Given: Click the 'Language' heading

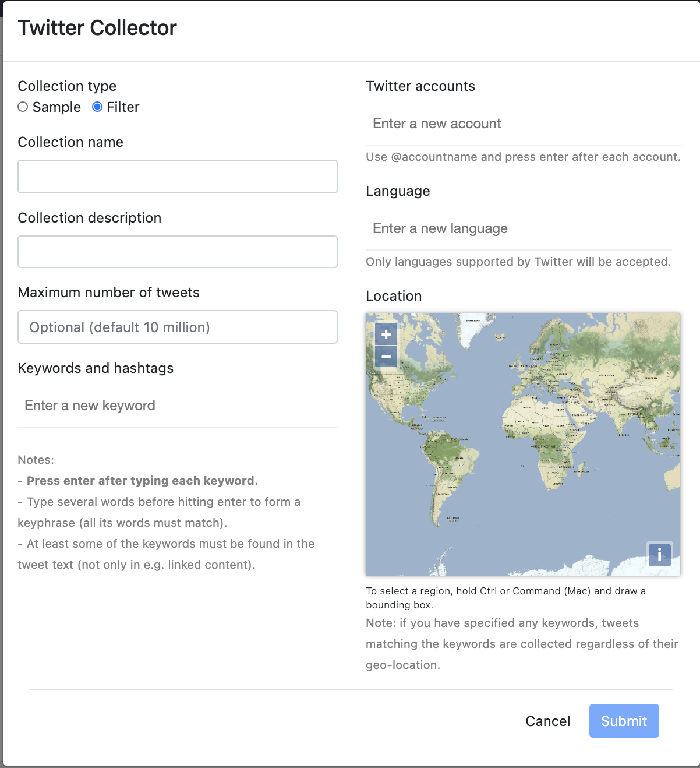Looking at the screenshot, I should 398,191.
